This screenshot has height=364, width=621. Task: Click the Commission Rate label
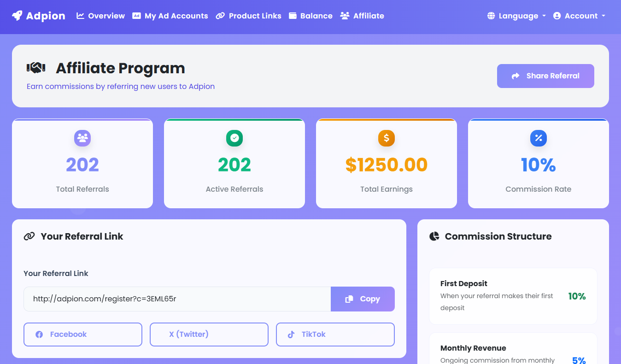point(539,189)
